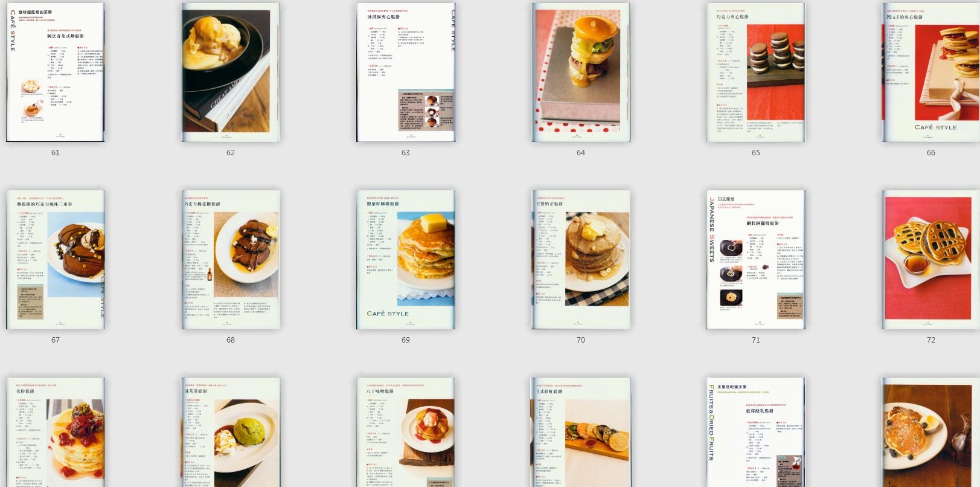Select page 62 pancake in dark bowl photo
Screen dimensions: 980x487
pos(230,73)
